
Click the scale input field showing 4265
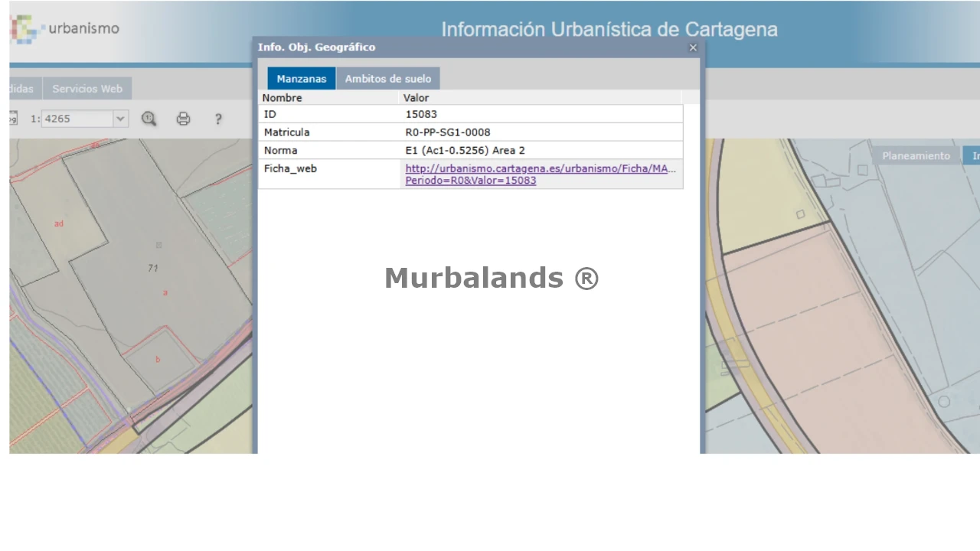[77, 119]
